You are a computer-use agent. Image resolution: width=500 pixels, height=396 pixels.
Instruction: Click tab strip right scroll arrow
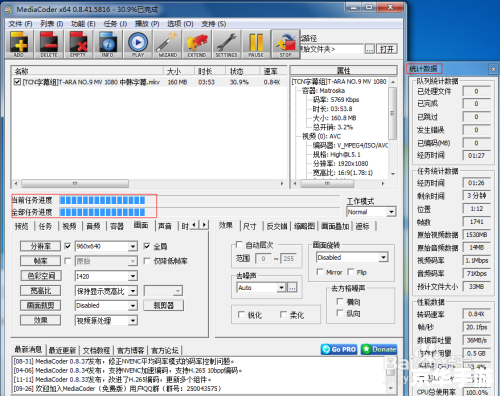205,225
